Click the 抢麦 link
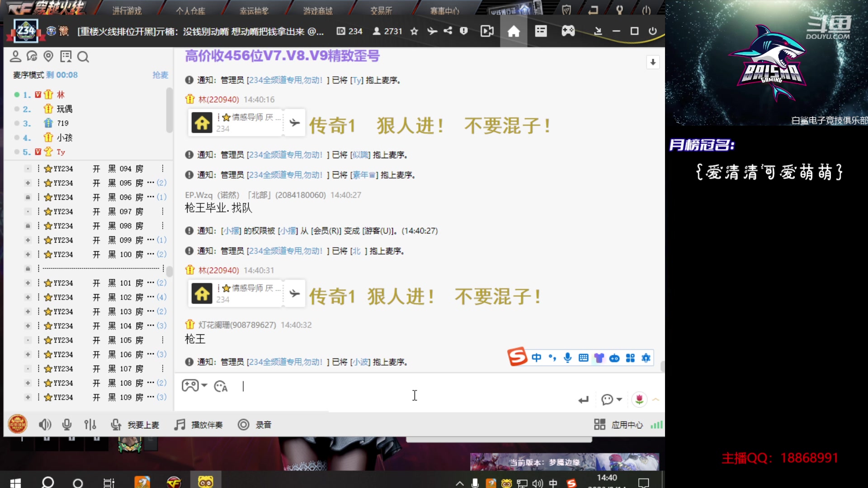The image size is (868, 488). (160, 75)
